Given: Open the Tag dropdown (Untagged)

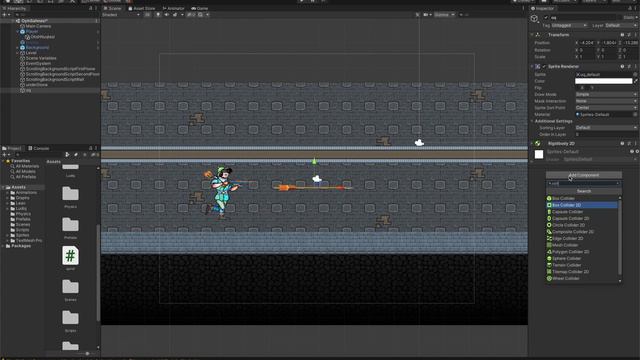Looking at the screenshot, I should (569, 25).
